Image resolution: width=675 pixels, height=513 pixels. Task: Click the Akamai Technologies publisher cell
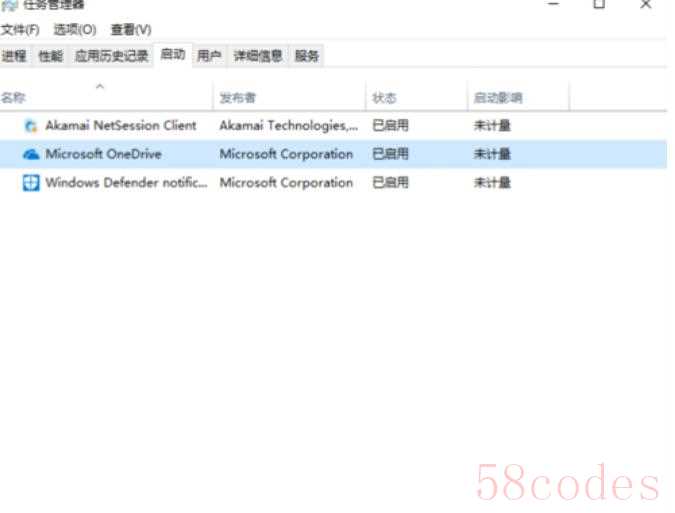tap(288, 126)
